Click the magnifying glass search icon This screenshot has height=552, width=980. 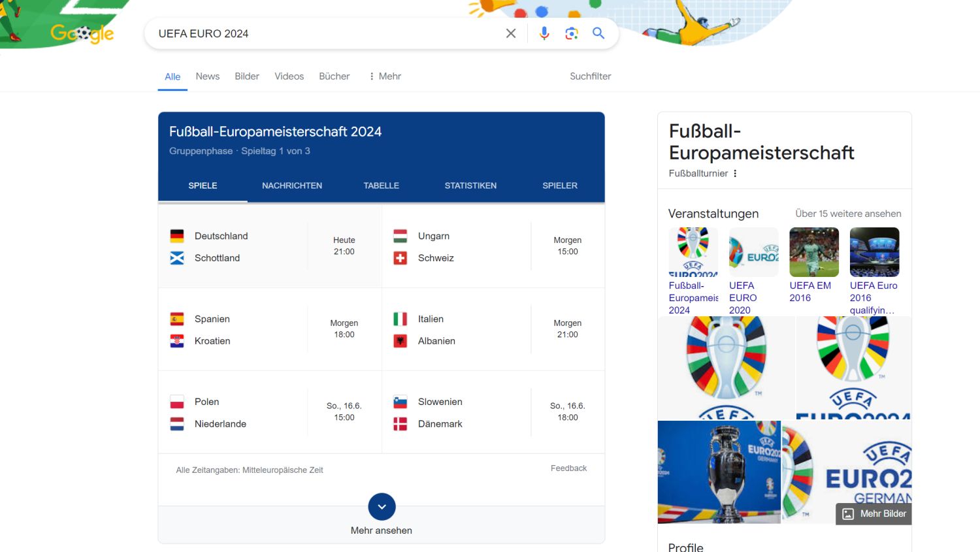tap(598, 33)
